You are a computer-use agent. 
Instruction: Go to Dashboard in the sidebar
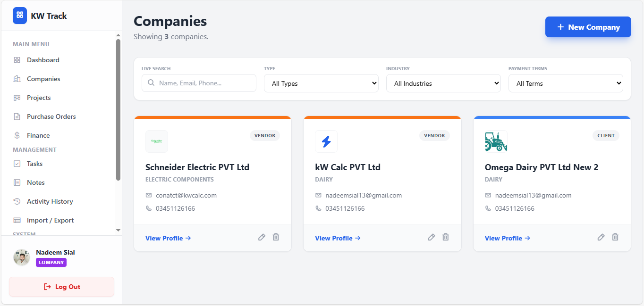click(42, 60)
